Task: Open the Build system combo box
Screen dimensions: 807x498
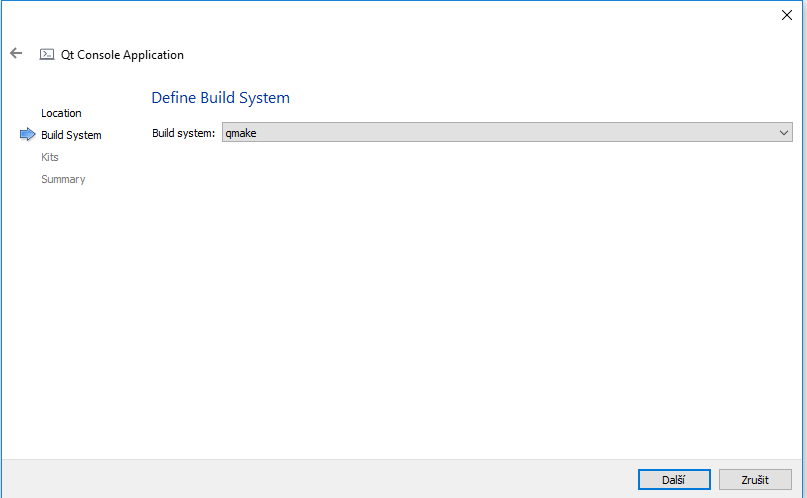Action: point(506,133)
